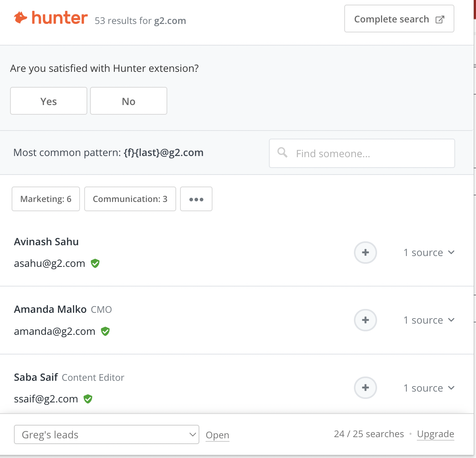Expand sources for Avinash Sahu
476x458 pixels.
point(429,253)
